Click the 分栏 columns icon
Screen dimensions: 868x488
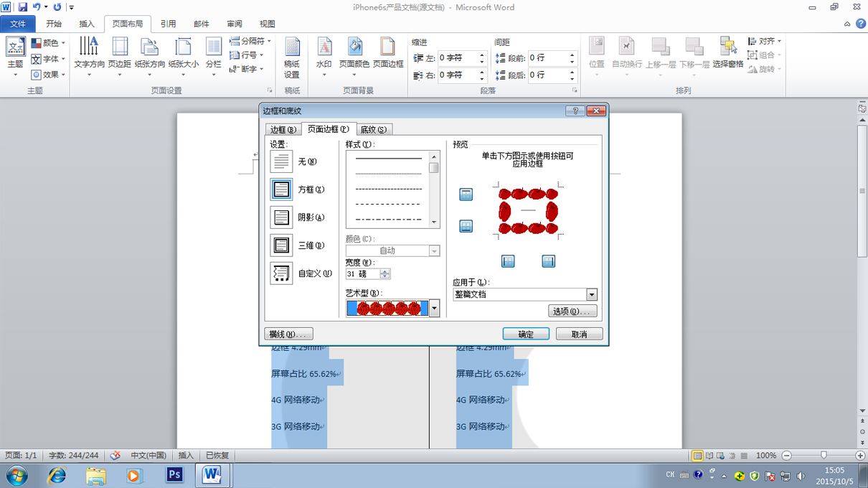tap(214, 47)
